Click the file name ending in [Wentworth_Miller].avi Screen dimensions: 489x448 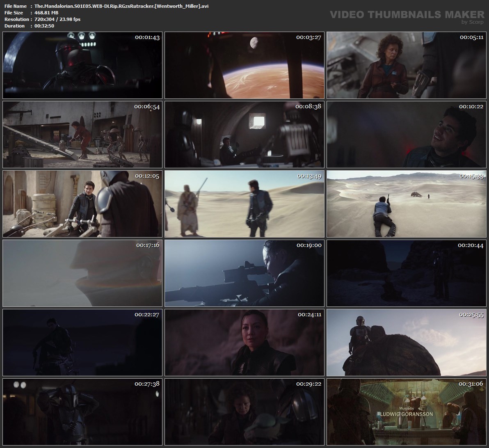click(x=121, y=6)
